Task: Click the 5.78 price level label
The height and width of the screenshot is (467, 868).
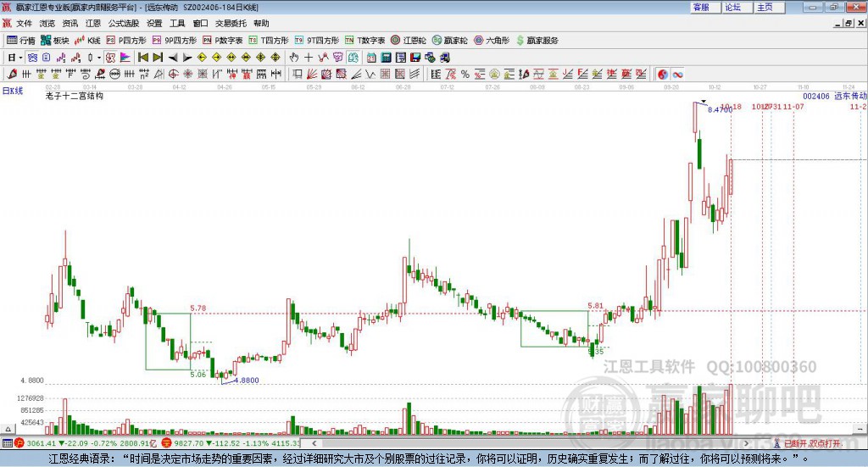Action: (198, 309)
